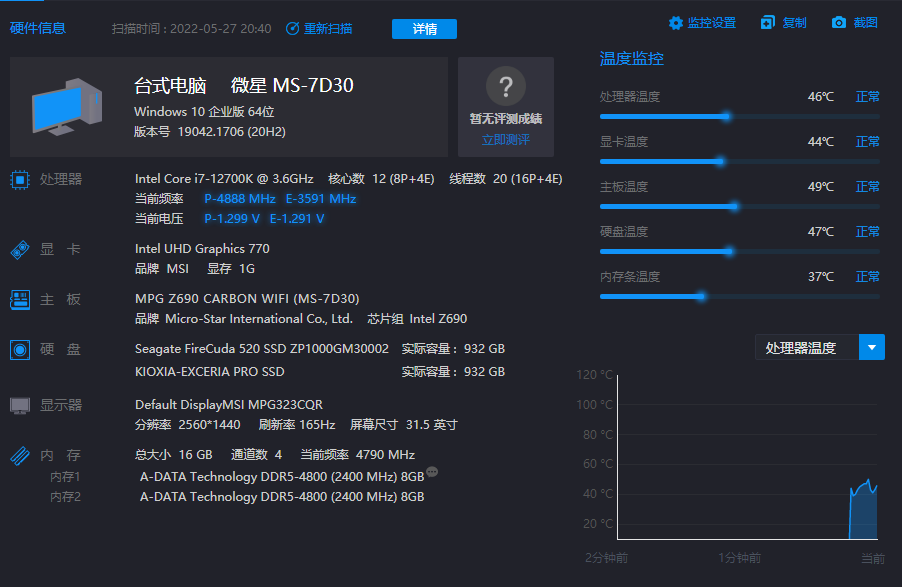
Task: Click the 版本号 19042.1706 text
Action: click(x=210, y=132)
